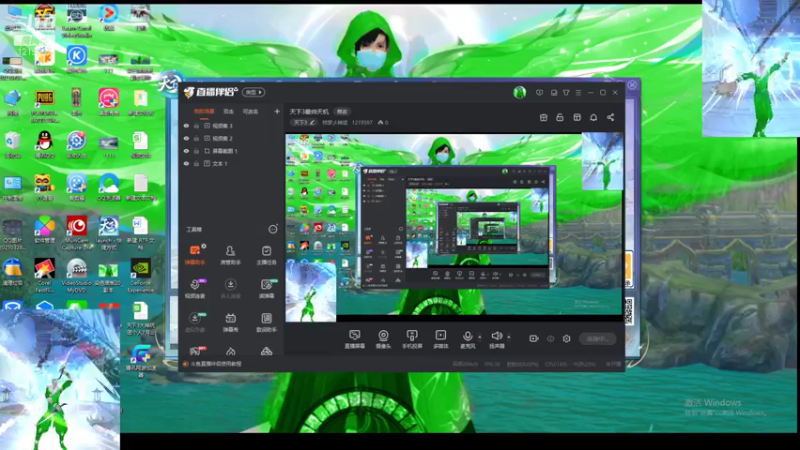Toggle visibility of 视频集 2 source

pos(186,138)
